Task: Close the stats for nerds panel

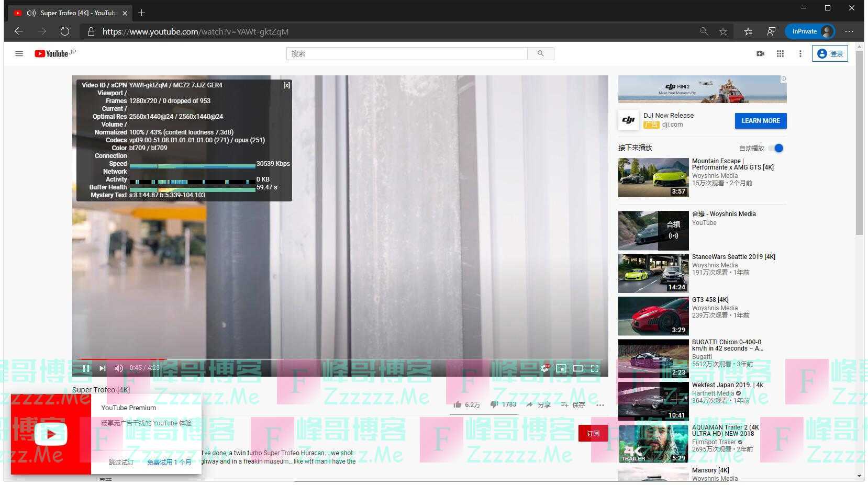Action: click(x=286, y=85)
